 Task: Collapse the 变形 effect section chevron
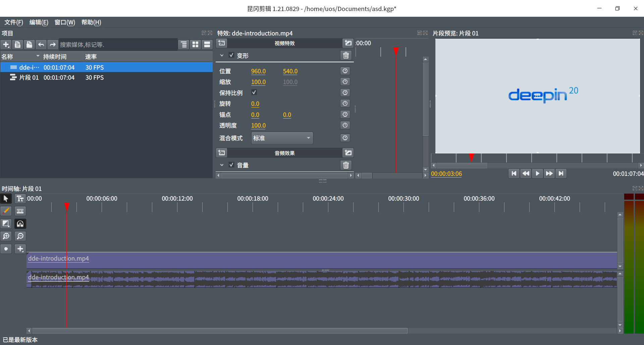[222, 56]
